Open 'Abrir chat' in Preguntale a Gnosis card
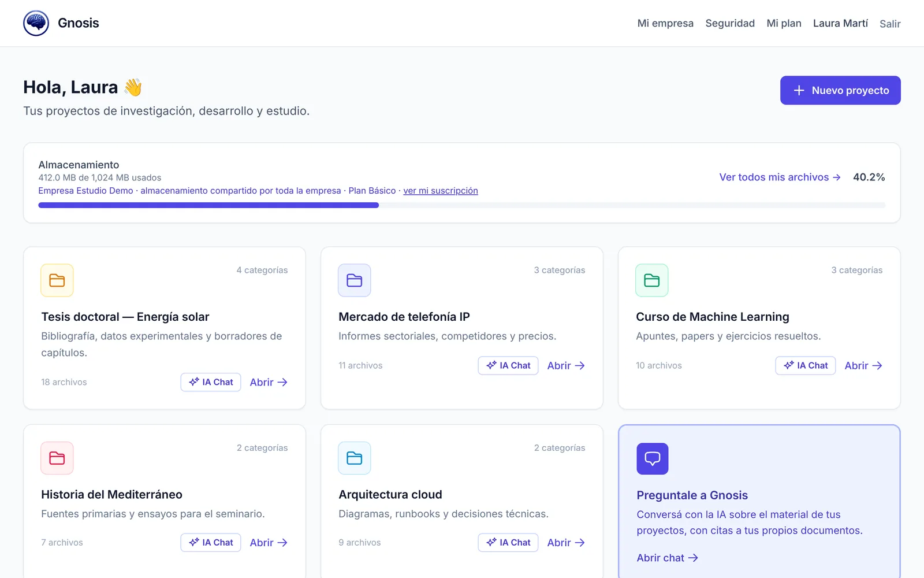The image size is (924, 578). click(x=667, y=558)
